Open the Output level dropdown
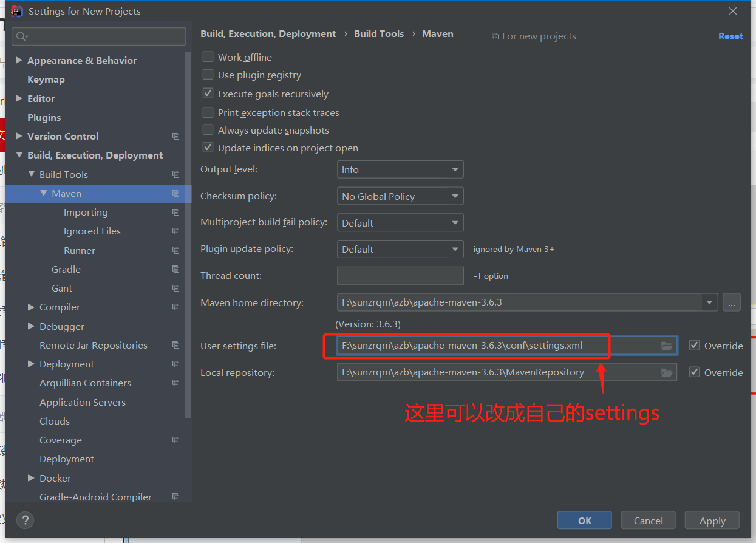This screenshot has width=756, height=543. pyautogui.click(x=400, y=169)
